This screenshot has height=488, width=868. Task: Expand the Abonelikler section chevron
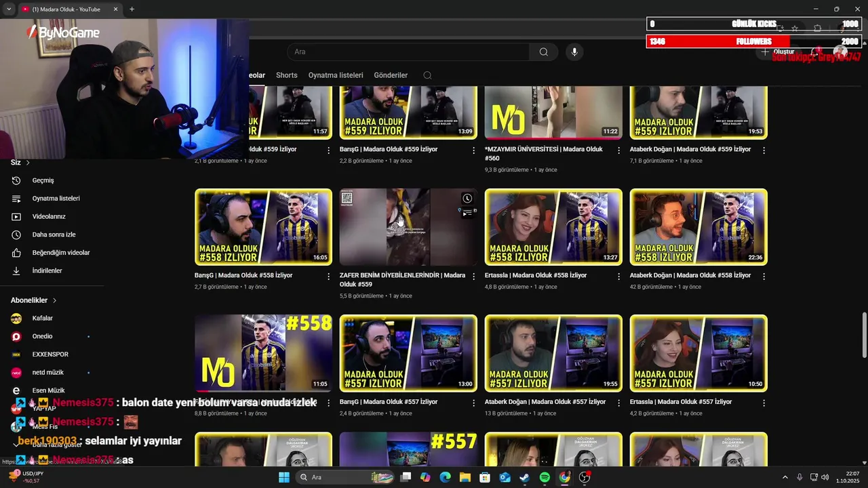[x=54, y=300]
